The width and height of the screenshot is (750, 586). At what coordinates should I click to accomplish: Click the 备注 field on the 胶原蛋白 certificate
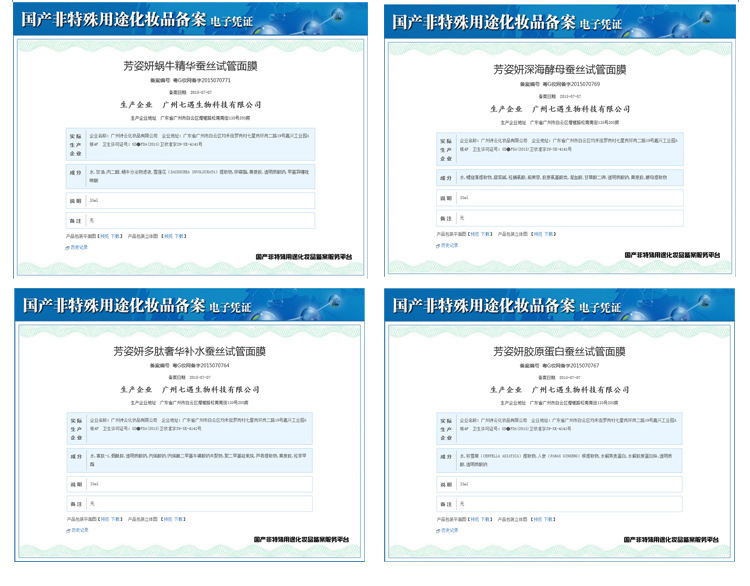pos(570,504)
